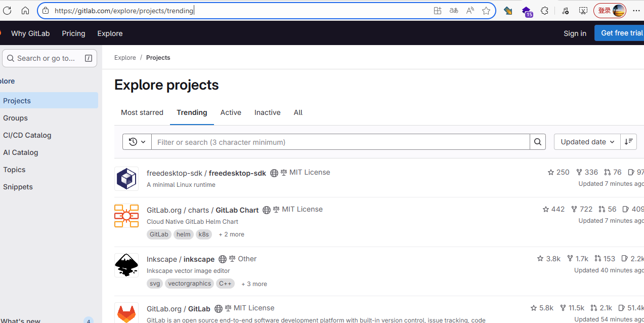The image size is (644, 323).
Task: Open the Updated date sort dropdown
Action: click(x=587, y=142)
